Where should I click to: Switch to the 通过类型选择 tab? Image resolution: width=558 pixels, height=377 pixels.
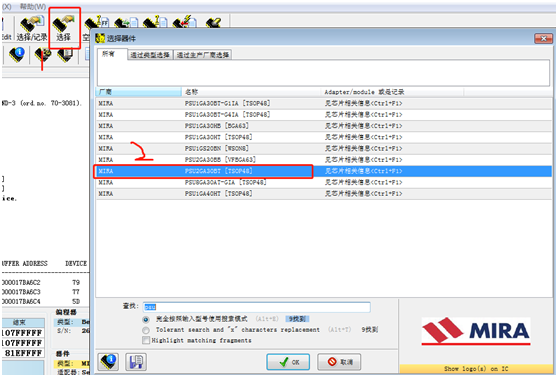coord(150,55)
